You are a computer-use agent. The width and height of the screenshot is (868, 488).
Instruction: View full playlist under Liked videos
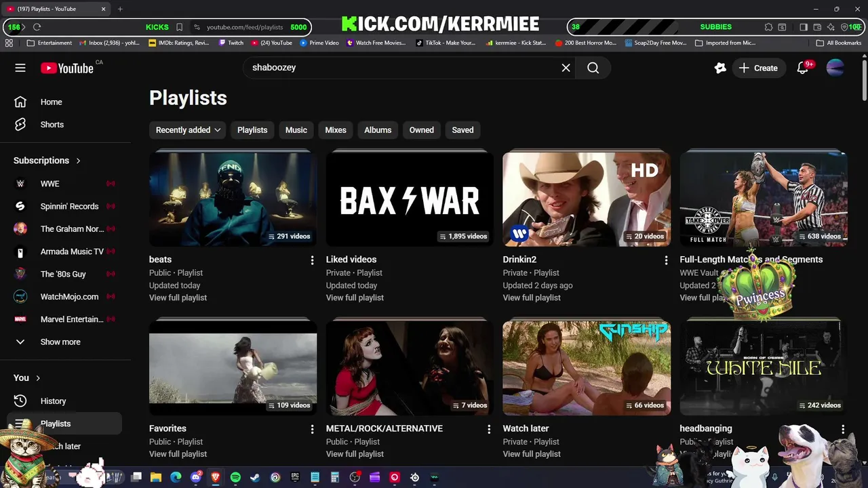click(355, 298)
